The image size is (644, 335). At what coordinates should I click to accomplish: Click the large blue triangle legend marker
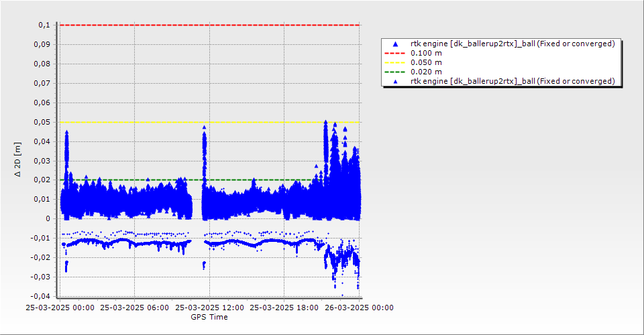(x=395, y=44)
